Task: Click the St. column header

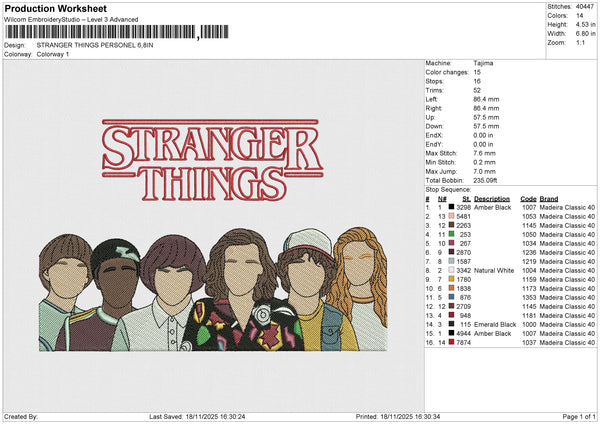Action: 466,199
